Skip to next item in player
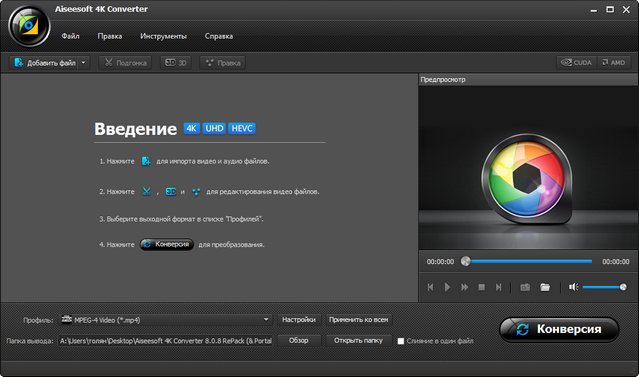The image size is (639, 377). [498, 287]
